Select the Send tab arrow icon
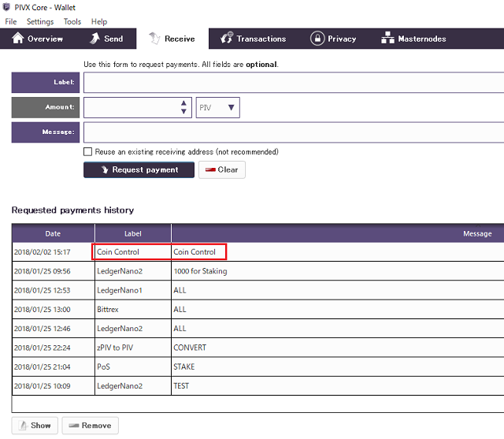504x439 pixels. pos(94,39)
